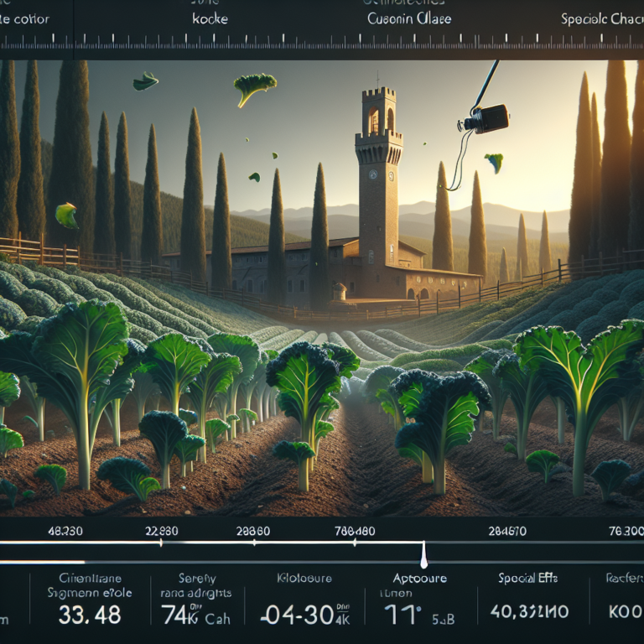Image resolution: width=644 pixels, height=644 pixels.
Task: Click the '74K Cah' value
Action: tap(195, 615)
